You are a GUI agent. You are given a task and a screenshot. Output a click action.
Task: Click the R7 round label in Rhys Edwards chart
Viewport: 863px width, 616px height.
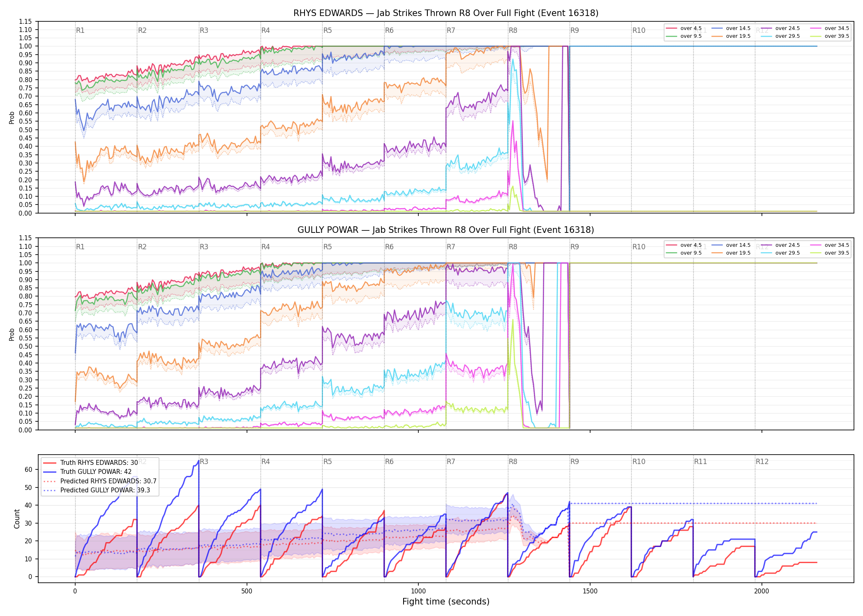coord(451,30)
